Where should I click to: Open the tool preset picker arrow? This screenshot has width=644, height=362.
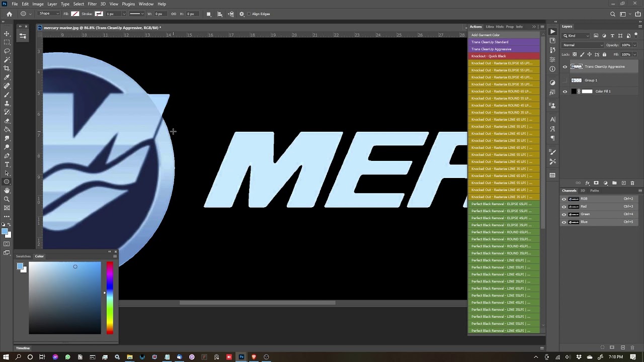coord(30,14)
